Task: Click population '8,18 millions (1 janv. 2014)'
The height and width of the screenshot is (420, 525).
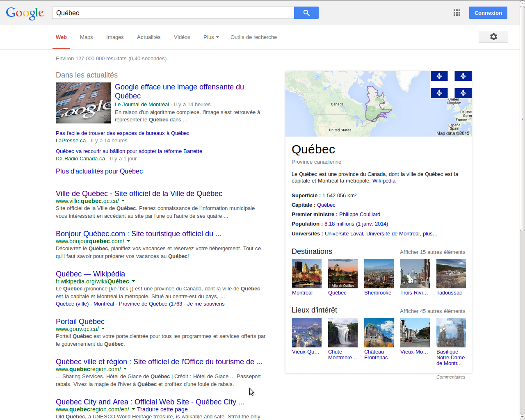Action: click(356, 224)
